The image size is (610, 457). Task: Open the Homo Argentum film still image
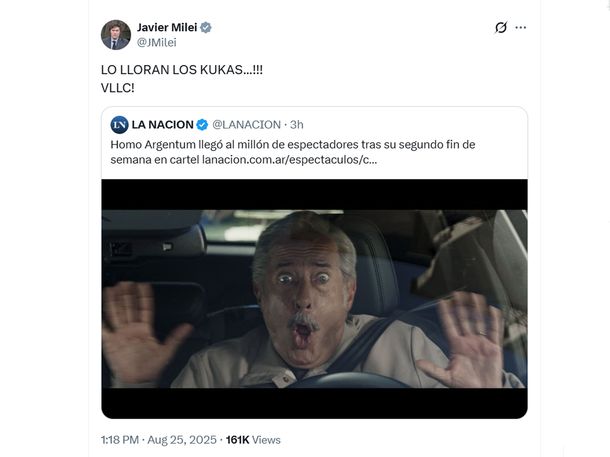314,299
